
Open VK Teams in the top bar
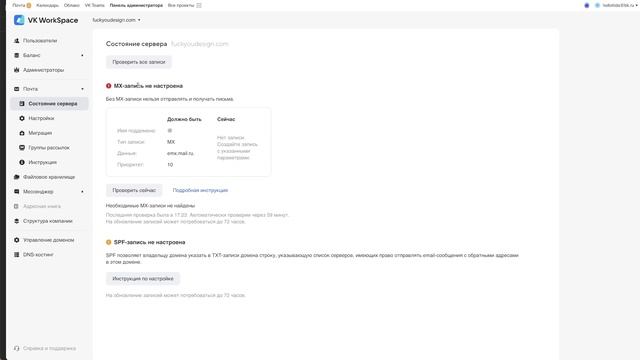coord(95,5)
